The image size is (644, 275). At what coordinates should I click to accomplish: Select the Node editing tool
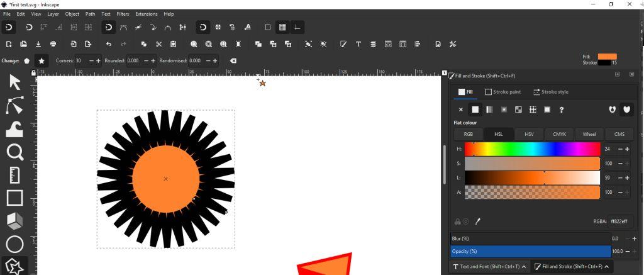click(x=14, y=105)
